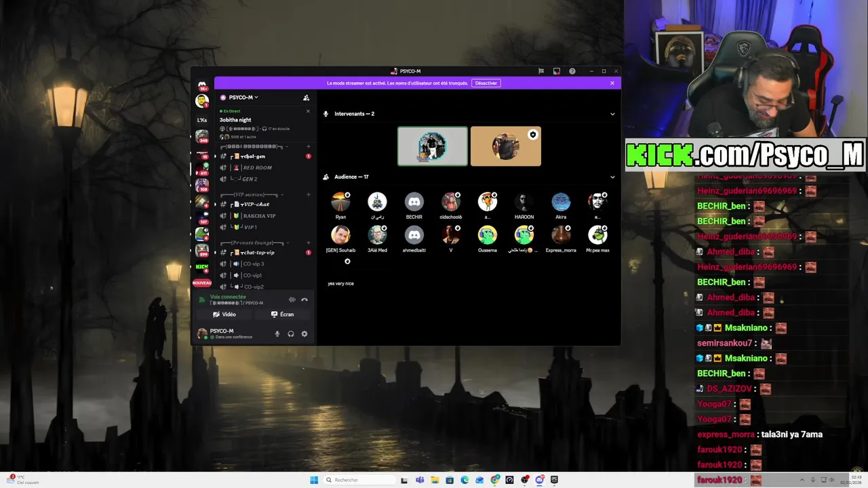Select the second speaker tile with tan background
This screenshot has width=868, height=488.
506,146
